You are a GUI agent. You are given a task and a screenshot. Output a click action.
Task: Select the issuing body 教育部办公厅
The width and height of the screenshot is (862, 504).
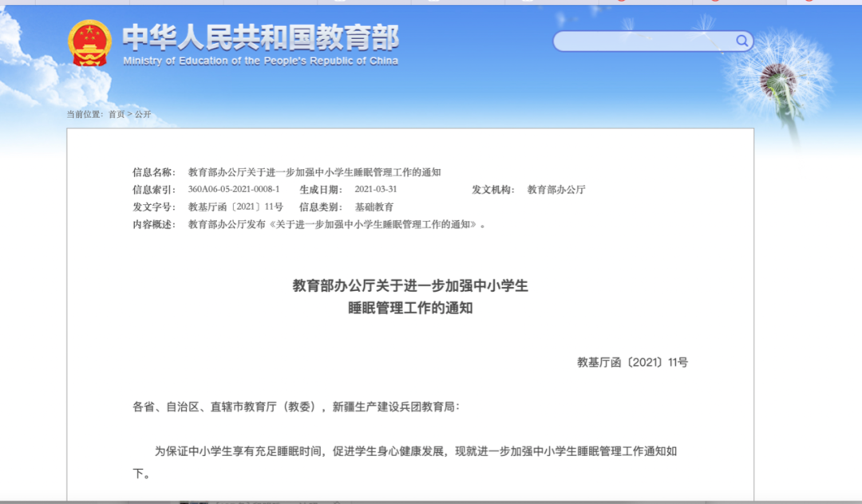click(x=556, y=190)
